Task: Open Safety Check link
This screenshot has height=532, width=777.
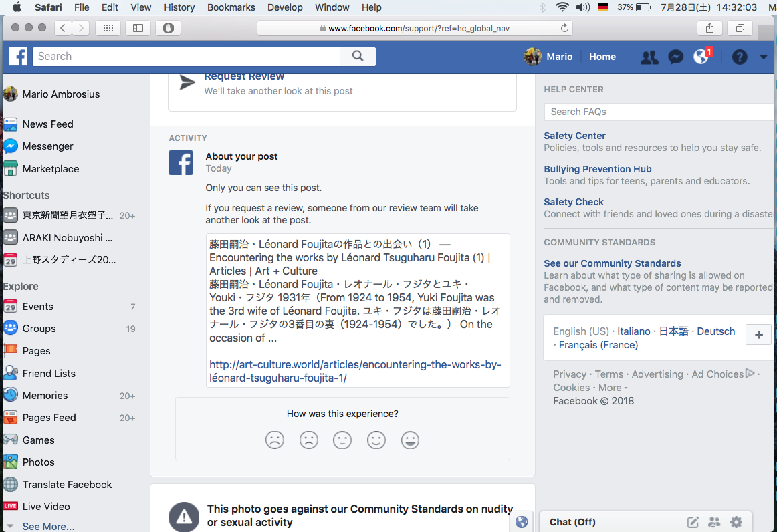Action: pyautogui.click(x=573, y=202)
